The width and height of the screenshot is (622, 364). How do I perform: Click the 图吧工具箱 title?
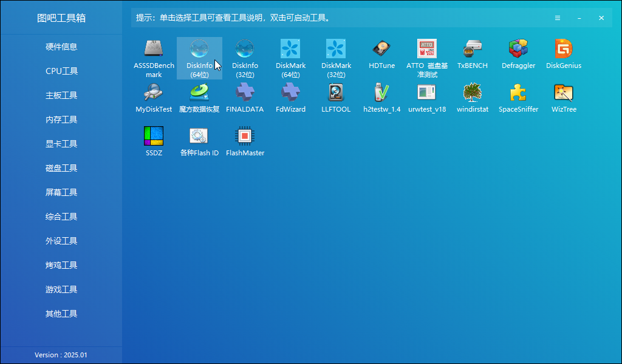[61, 18]
